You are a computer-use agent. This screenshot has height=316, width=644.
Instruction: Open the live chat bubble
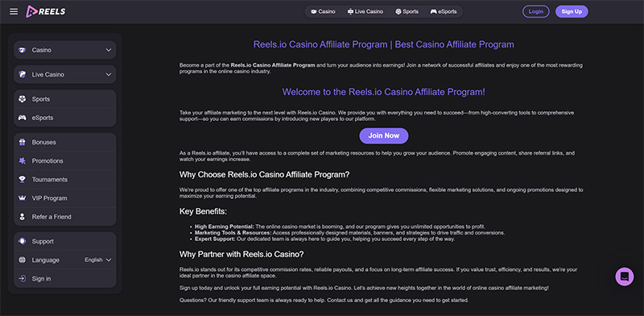625,276
